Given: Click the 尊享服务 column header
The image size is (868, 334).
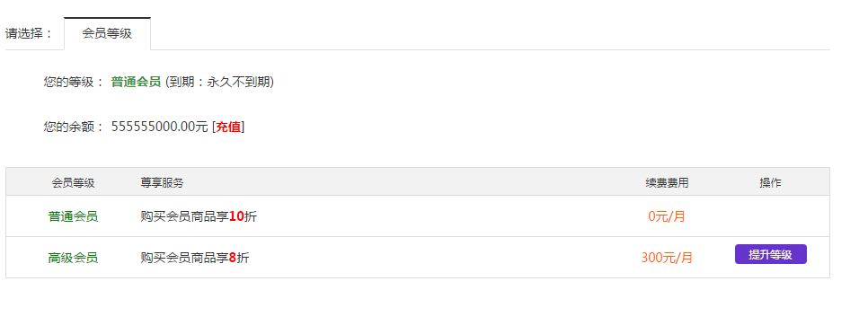Looking at the screenshot, I should coord(163,183).
